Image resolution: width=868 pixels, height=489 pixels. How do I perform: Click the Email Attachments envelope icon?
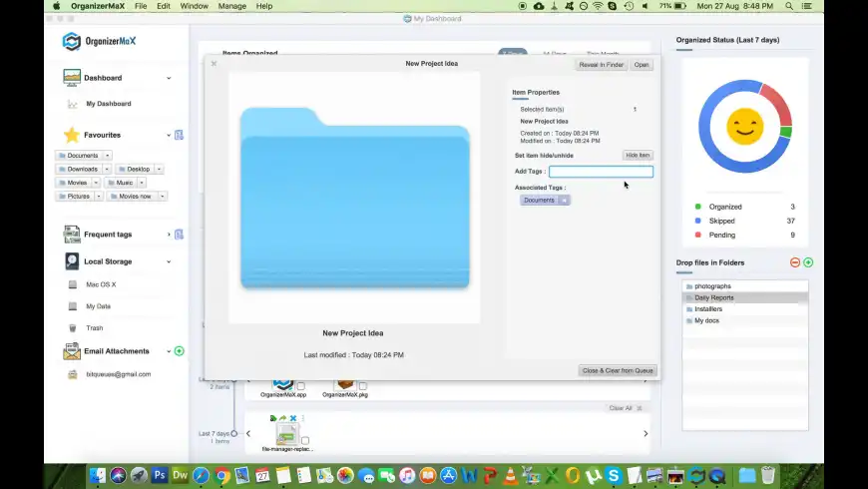tap(72, 351)
